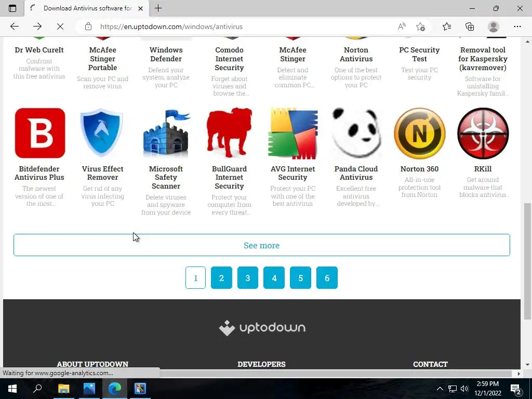
Task: Open browser Collections
Action: click(x=470, y=26)
